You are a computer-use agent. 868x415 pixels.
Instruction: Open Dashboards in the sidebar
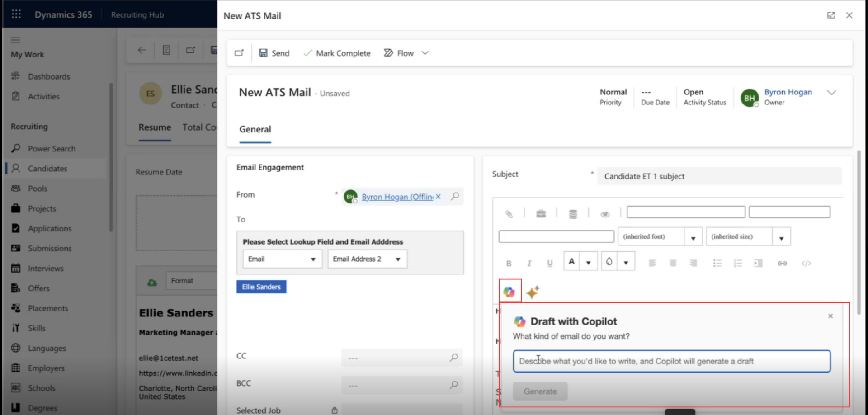tap(49, 76)
